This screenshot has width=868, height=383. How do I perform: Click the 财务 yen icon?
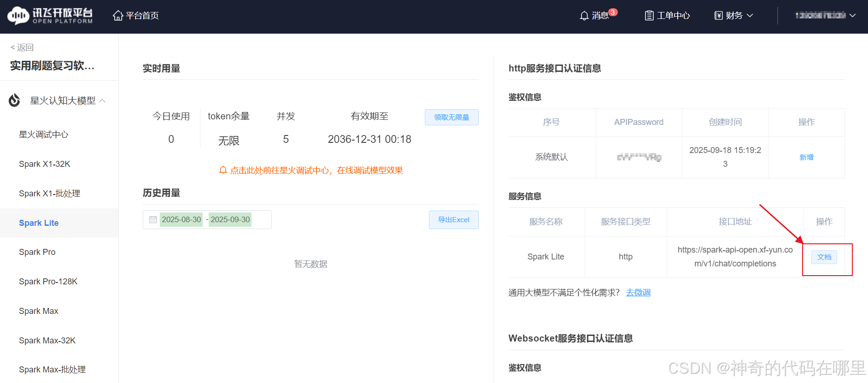[718, 16]
